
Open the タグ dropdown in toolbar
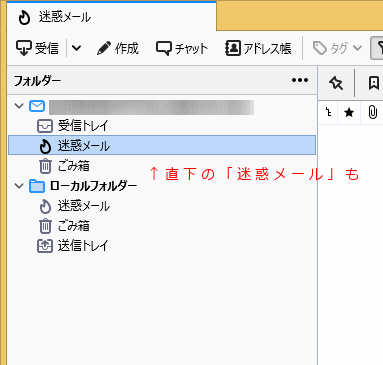coord(337,48)
